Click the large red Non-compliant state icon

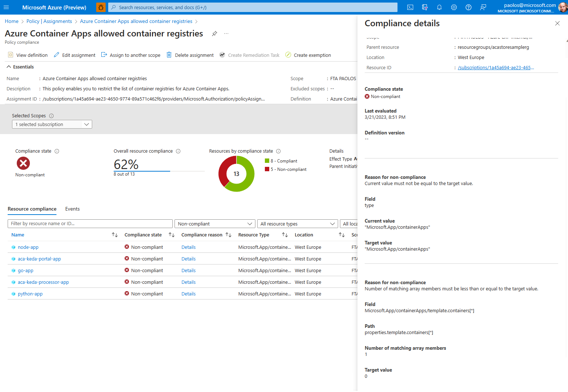point(23,163)
